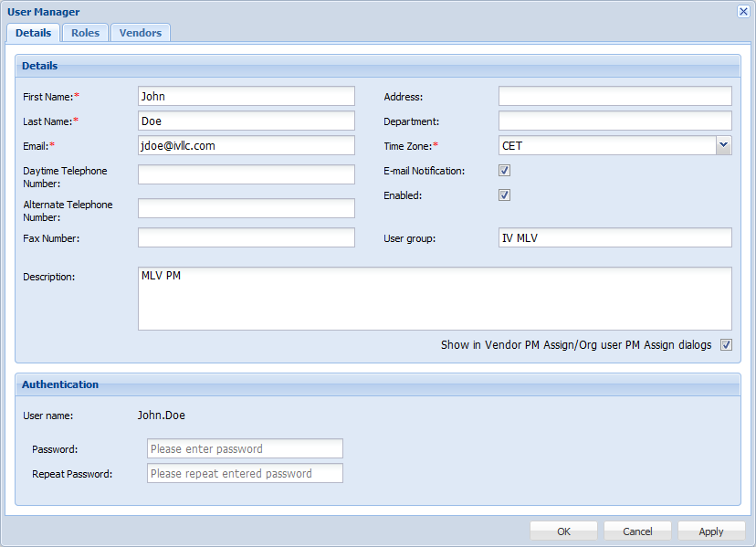Disable the Enabled checkbox
Viewport: 756px width, 547px height.
click(504, 195)
